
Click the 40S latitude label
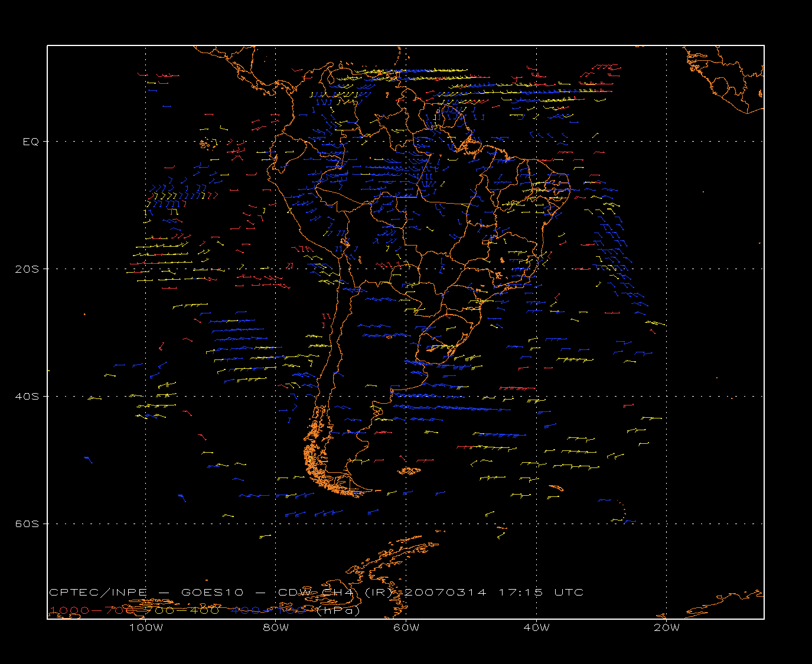pyautogui.click(x=27, y=397)
